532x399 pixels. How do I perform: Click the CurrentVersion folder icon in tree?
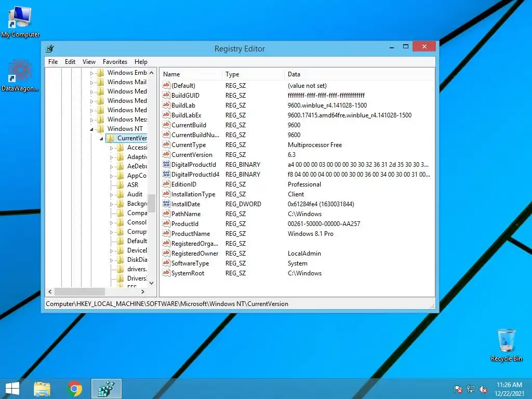tap(111, 138)
